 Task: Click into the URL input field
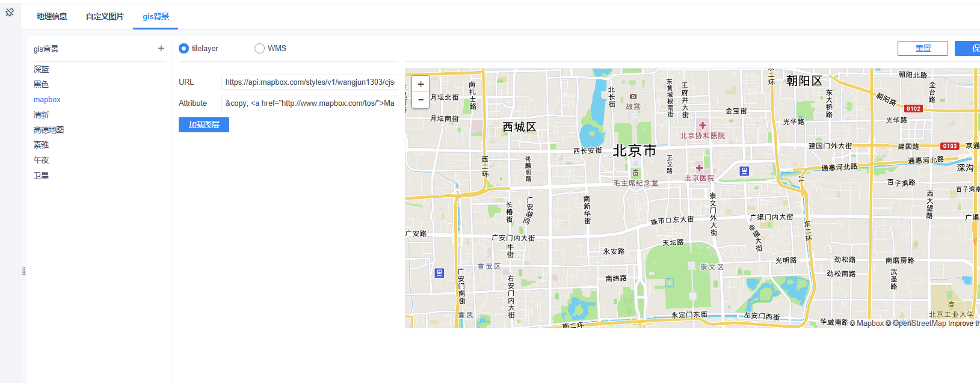(309, 82)
